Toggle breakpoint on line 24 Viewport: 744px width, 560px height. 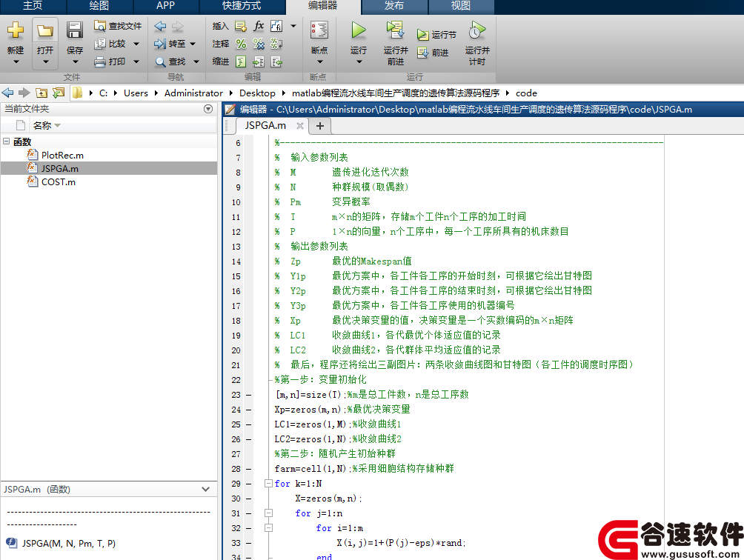249,410
